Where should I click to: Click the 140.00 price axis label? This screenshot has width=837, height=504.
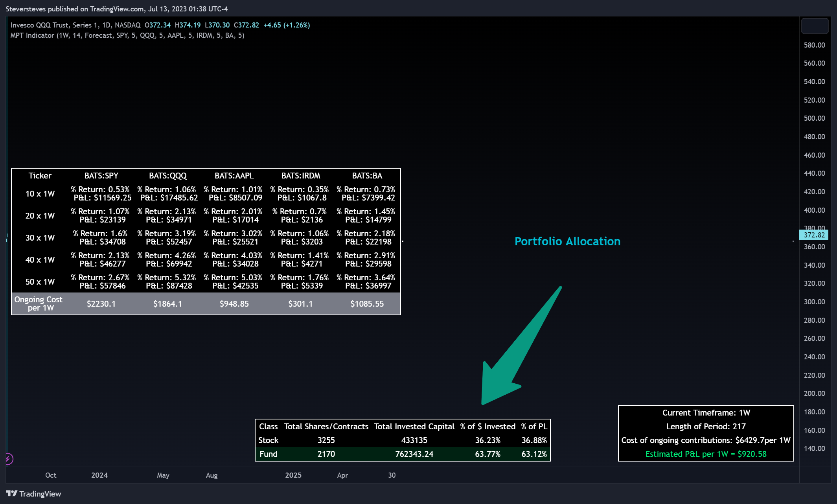pos(814,449)
